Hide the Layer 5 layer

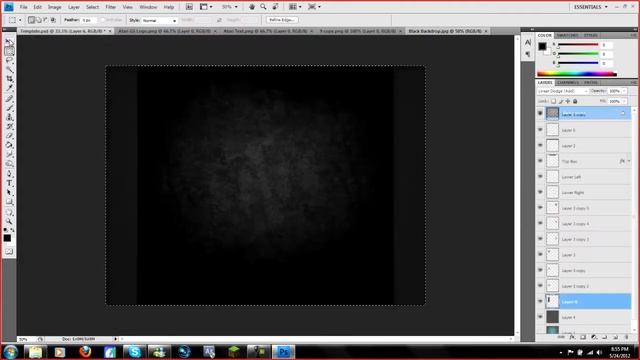pyautogui.click(x=540, y=130)
